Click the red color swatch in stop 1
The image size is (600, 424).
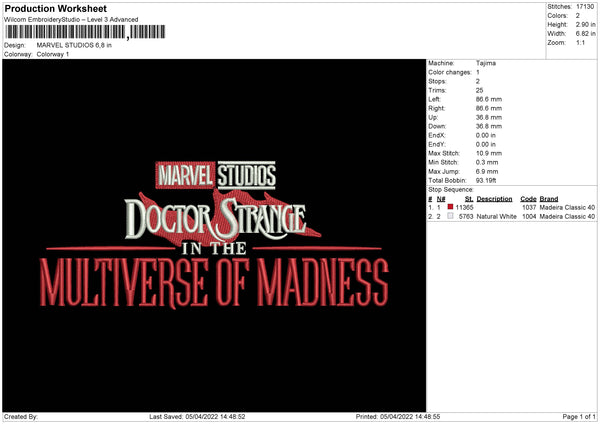coord(451,207)
